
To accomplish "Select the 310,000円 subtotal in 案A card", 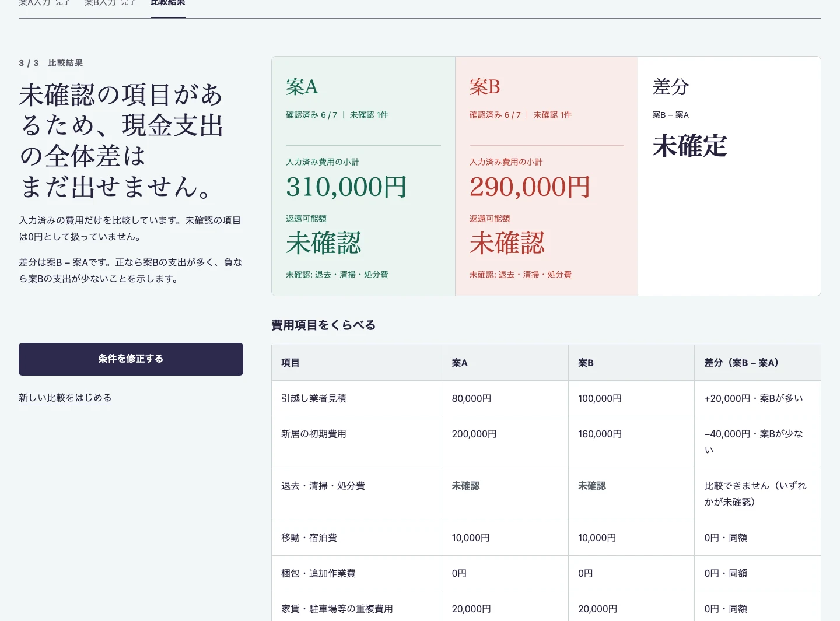I will point(346,187).
